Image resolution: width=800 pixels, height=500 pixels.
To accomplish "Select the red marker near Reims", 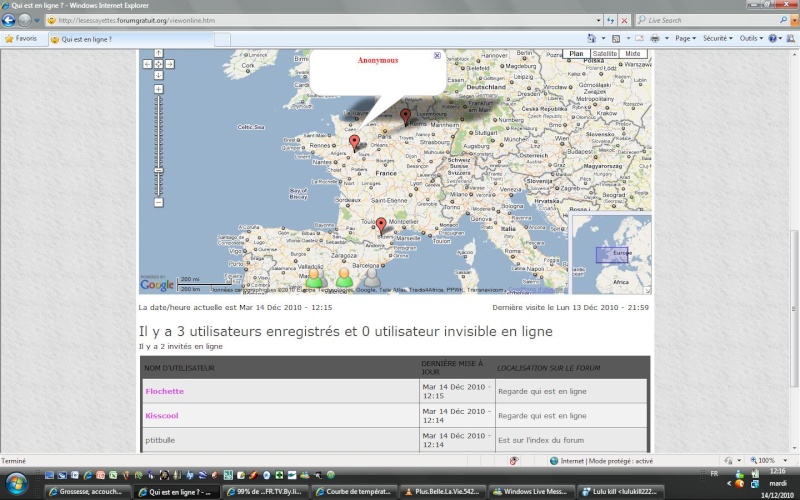I will pyautogui.click(x=406, y=117).
